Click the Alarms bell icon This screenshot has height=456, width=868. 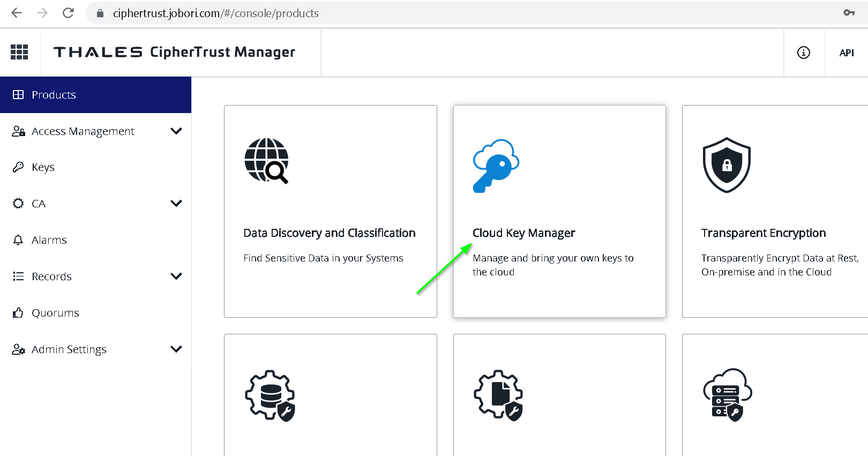(x=18, y=240)
